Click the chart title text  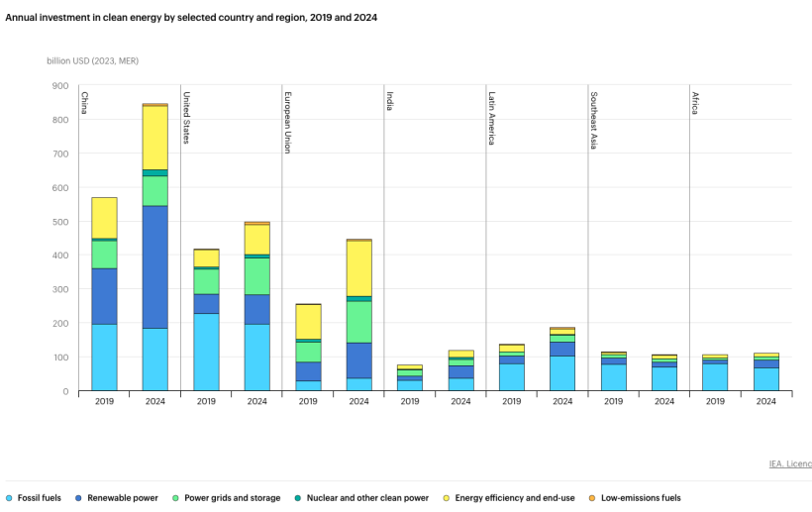191,18
